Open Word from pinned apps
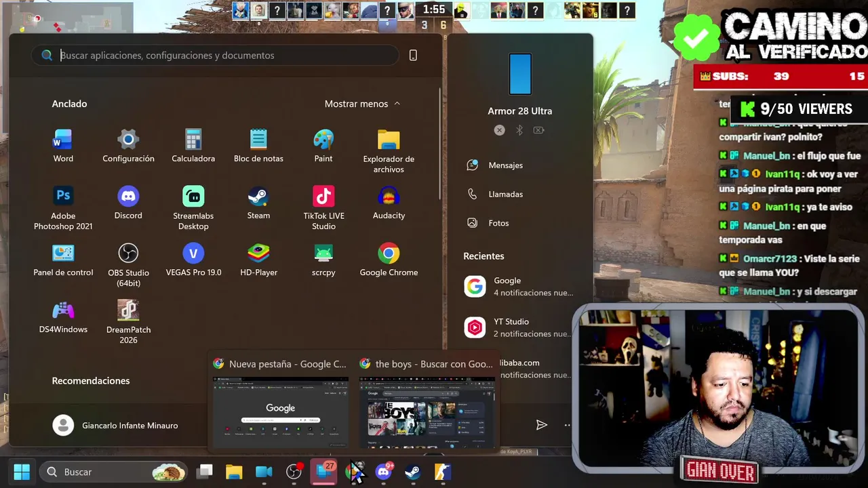 (63, 146)
